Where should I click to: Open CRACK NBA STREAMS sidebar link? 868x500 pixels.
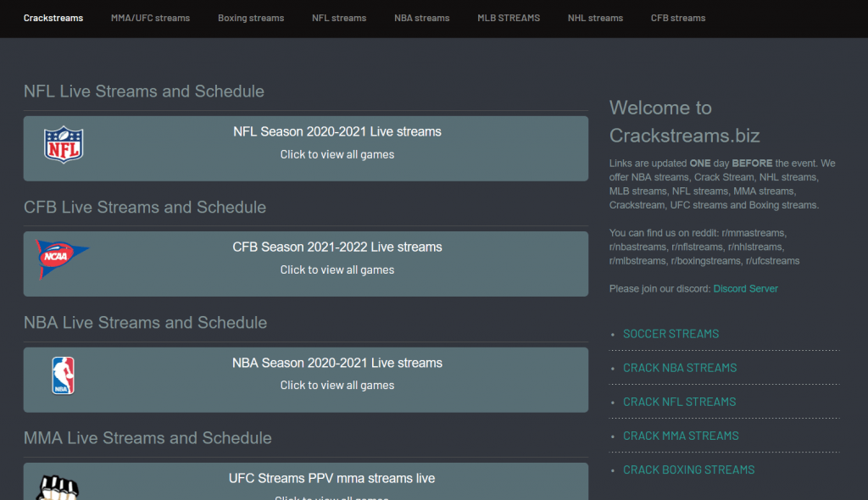680,368
